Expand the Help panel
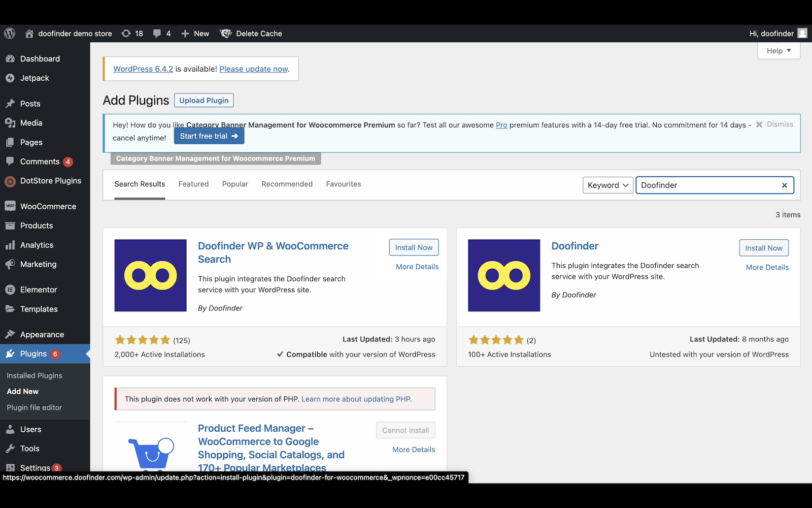The height and width of the screenshot is (508, 812). (779, 51)
